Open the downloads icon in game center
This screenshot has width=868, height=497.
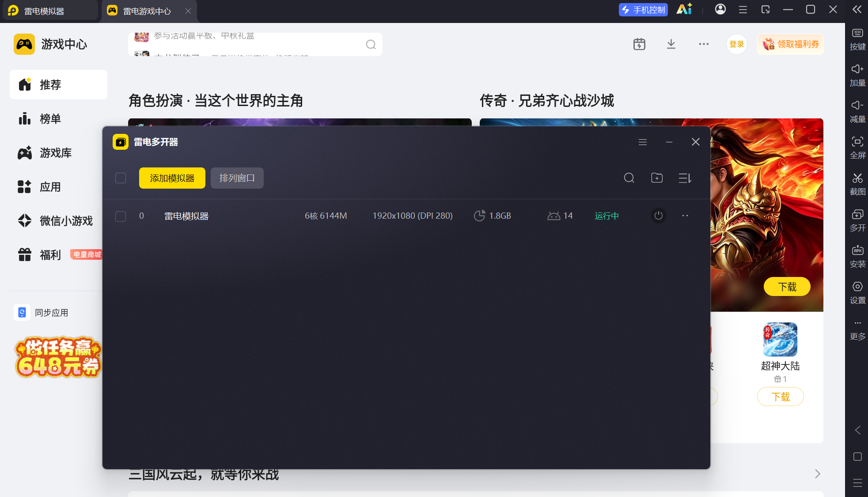671,44
